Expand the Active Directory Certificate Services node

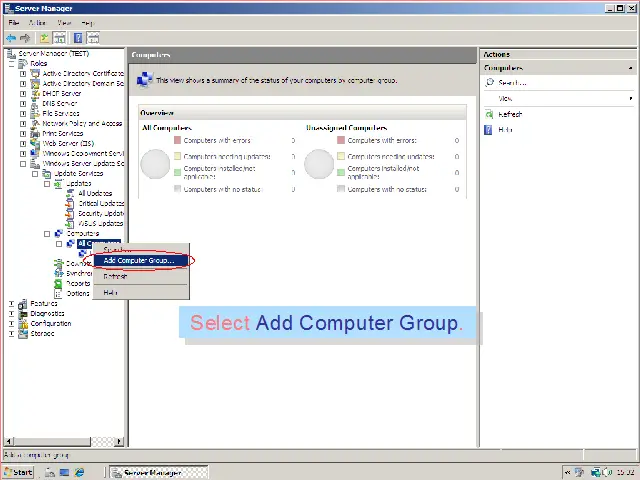23,74
